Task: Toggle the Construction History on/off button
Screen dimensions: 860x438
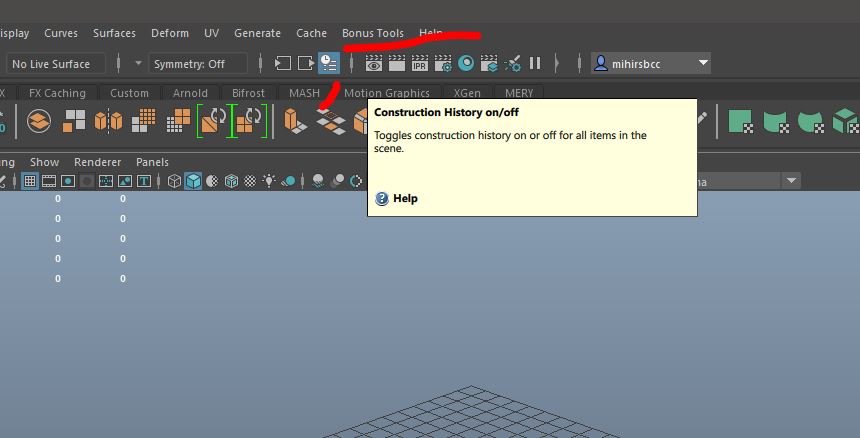Action: 329,64
